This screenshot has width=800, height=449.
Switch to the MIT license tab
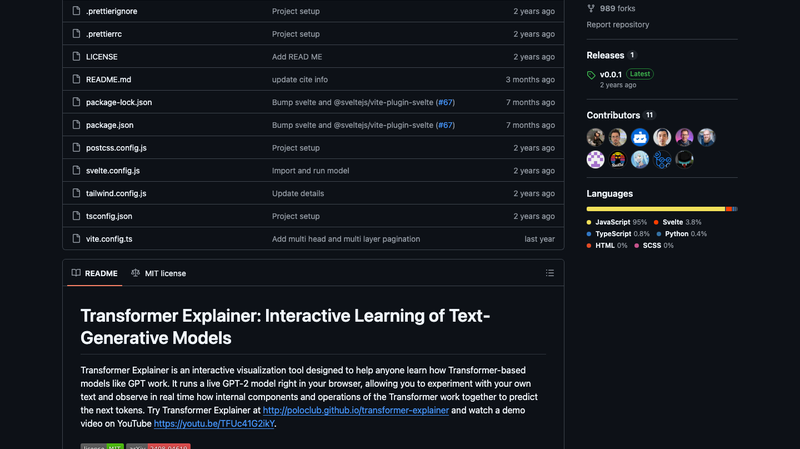pyautogui.click(x=159, y=273)
